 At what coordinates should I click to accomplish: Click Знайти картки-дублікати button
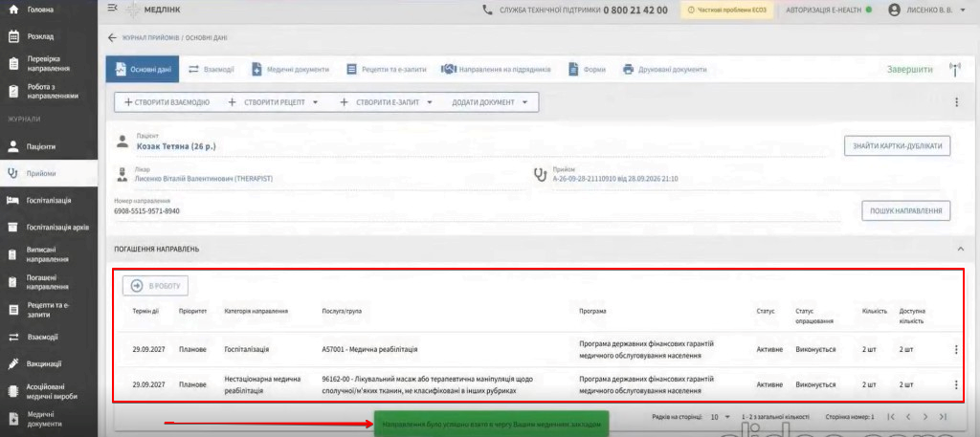pyautogui.click(x=897, y=146)
